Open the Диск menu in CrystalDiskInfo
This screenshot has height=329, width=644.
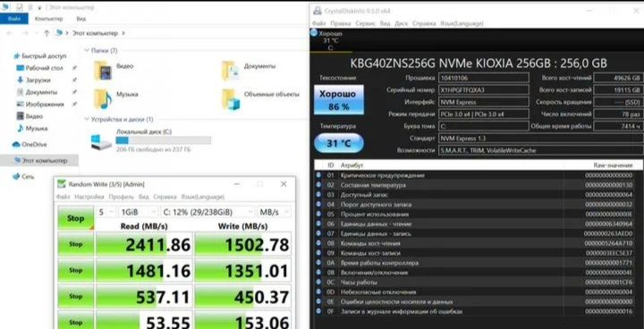click(402, 24)
